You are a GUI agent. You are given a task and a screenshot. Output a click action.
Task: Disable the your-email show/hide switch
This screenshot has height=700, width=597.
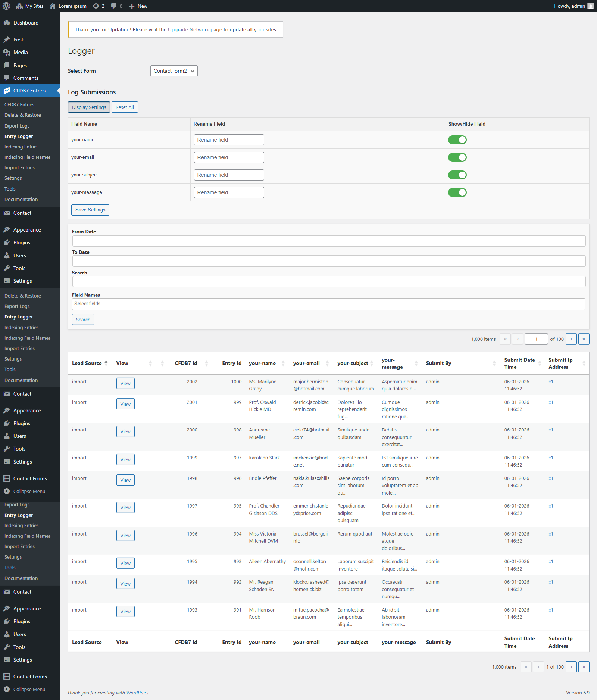[457, 157]
